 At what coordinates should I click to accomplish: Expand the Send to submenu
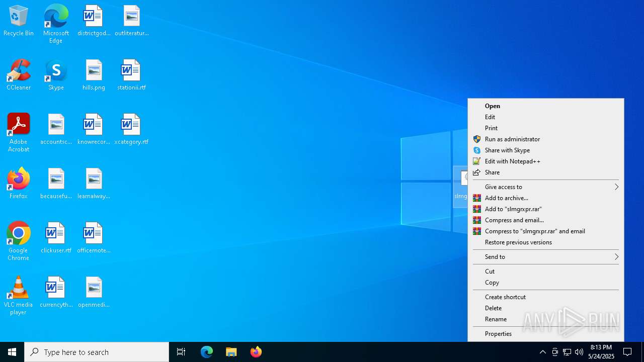click(x=546, y=257)
